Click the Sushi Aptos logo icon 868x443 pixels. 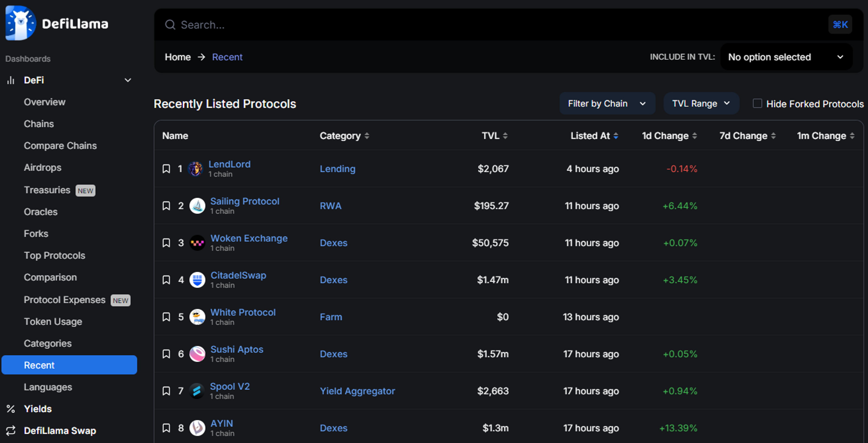pos(198,354)
